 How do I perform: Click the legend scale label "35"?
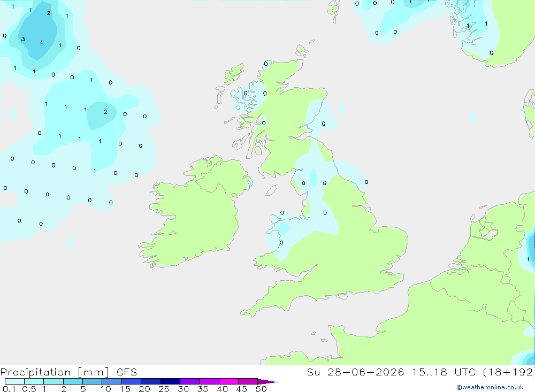point(203,389)
